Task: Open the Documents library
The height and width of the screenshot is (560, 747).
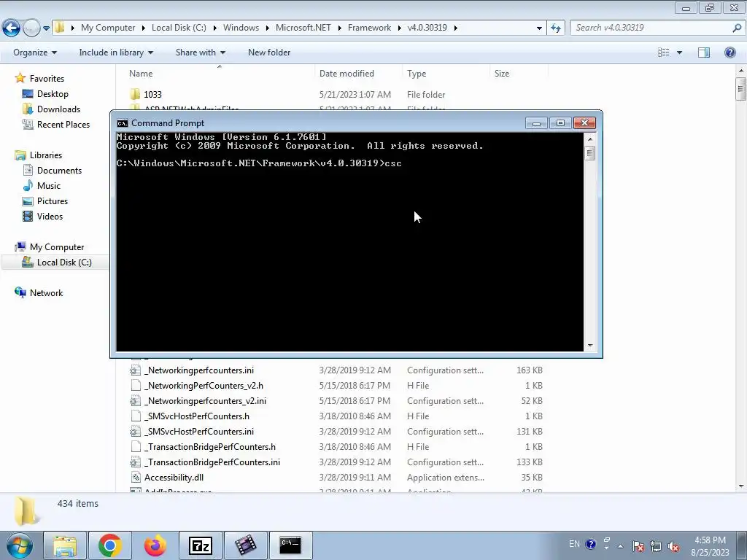Action: (59, 171)
